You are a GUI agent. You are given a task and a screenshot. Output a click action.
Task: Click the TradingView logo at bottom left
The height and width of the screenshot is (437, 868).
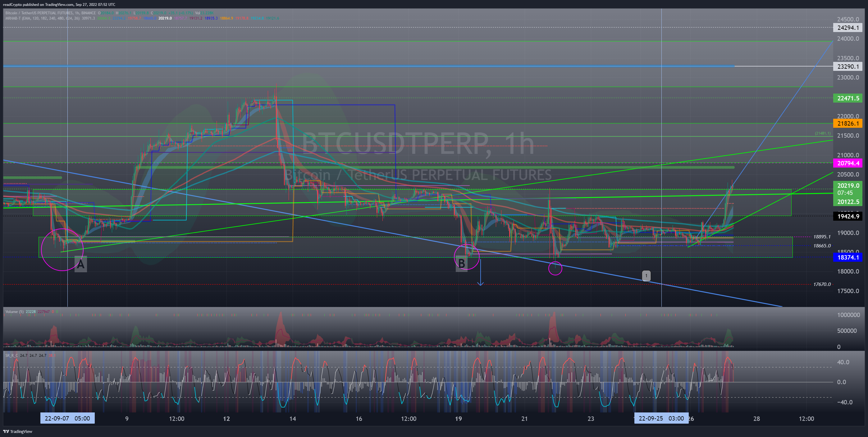pos(18,431)
